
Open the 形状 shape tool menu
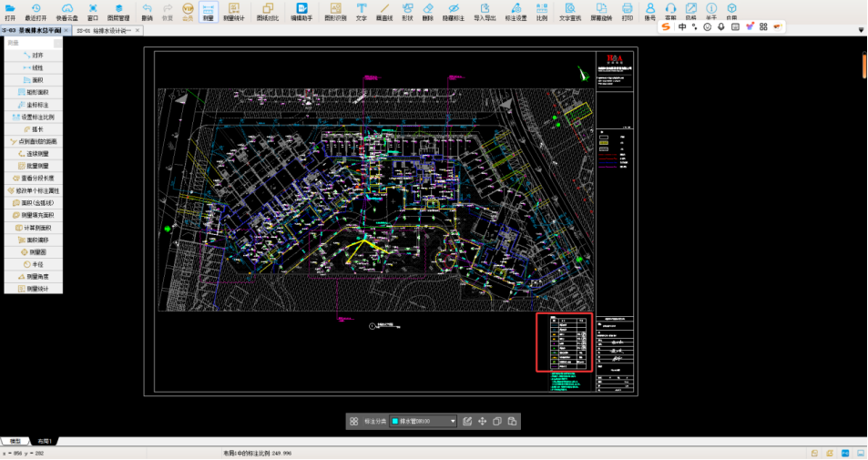407,11
